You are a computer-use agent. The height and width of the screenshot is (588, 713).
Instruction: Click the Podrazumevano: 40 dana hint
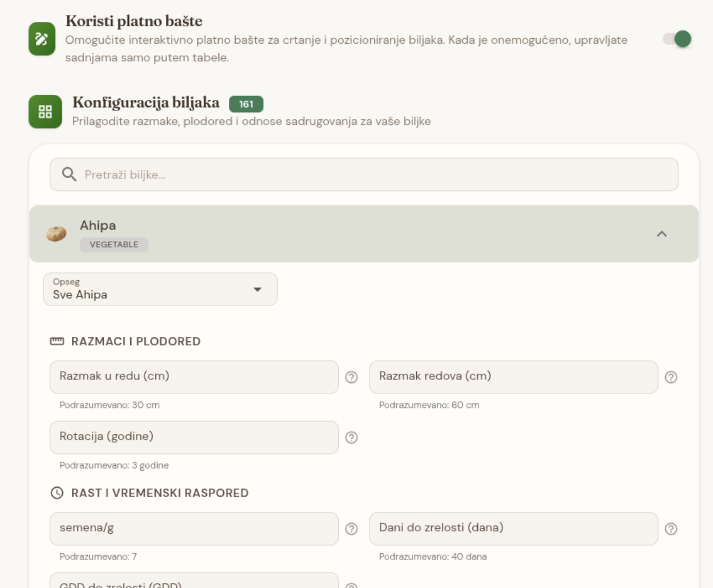[433, 557]
